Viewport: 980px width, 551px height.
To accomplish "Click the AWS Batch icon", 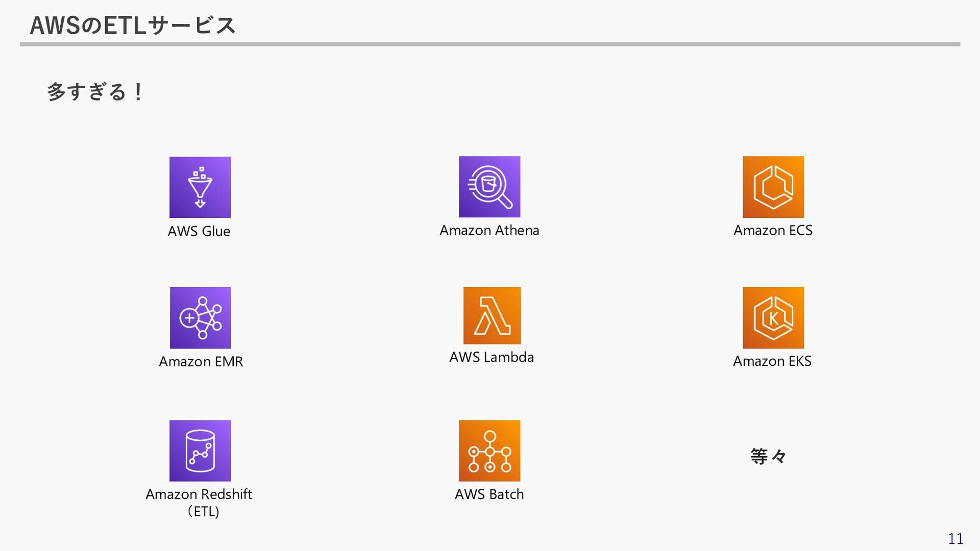I will pos(489,451).
